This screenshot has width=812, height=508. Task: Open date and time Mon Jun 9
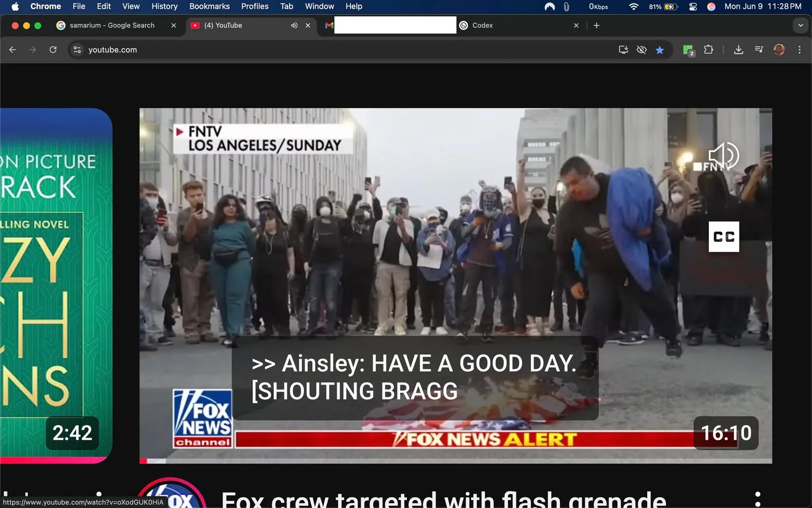click(763, 6)
